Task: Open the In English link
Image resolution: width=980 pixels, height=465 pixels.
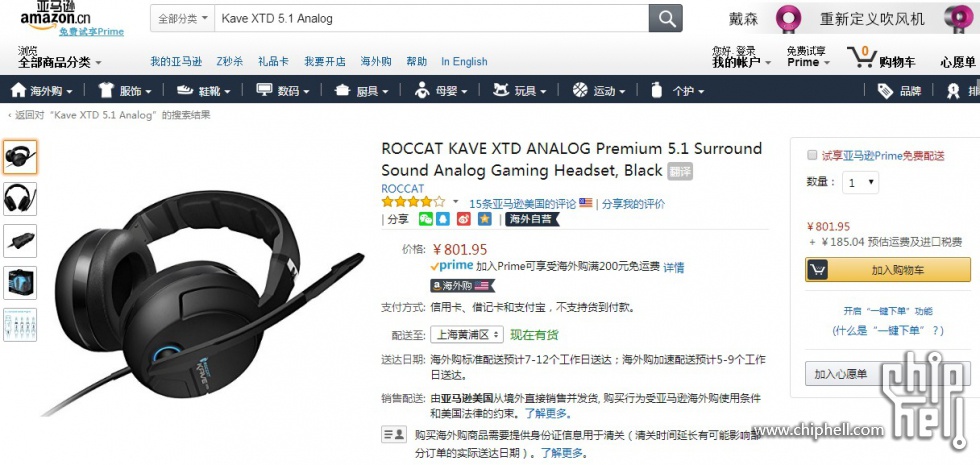Action: tap(464, 61)
